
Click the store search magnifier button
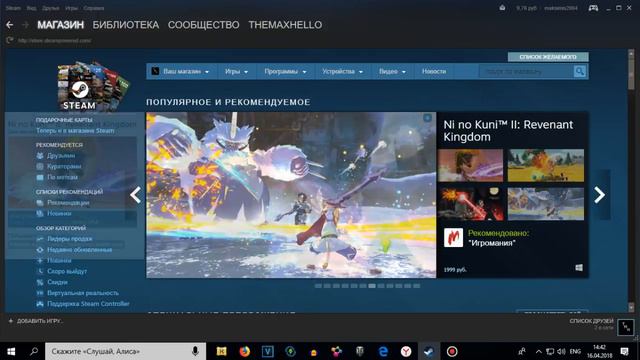tap(580, 71)
